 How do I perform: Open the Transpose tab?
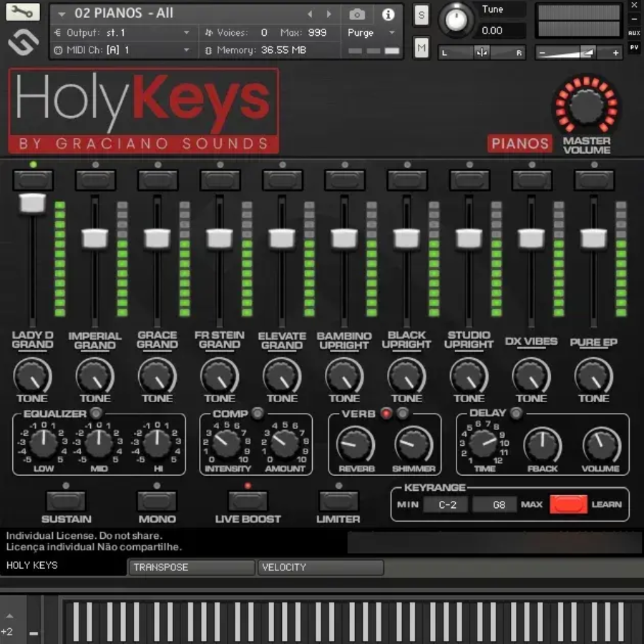point(191,567)
